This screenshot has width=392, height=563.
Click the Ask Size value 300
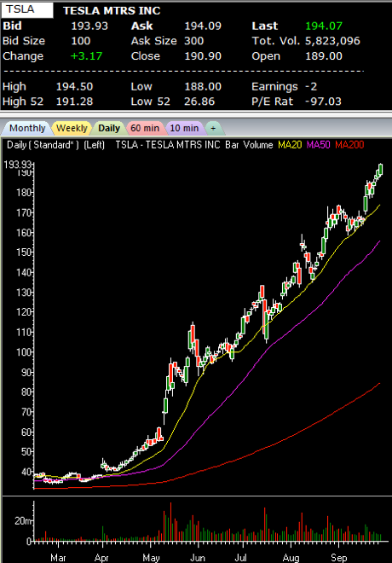(x=194, y=41)
